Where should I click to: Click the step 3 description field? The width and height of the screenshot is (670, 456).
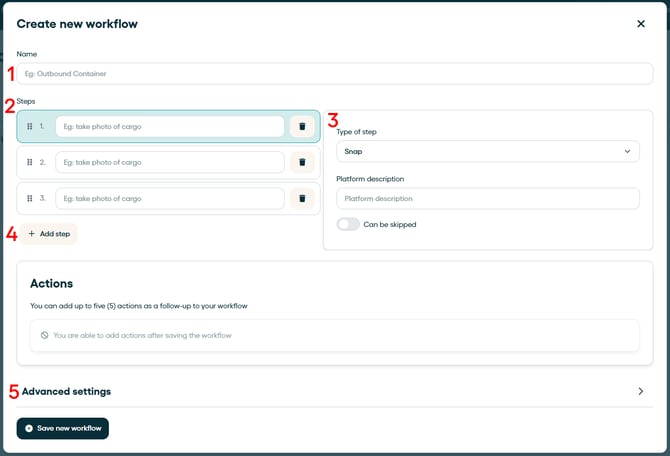pyautogui.click(x=170, y=198)
